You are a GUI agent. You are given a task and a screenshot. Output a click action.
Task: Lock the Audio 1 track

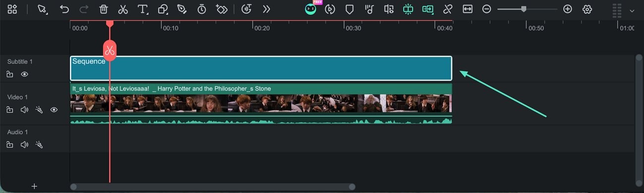[x=10, y=145]
